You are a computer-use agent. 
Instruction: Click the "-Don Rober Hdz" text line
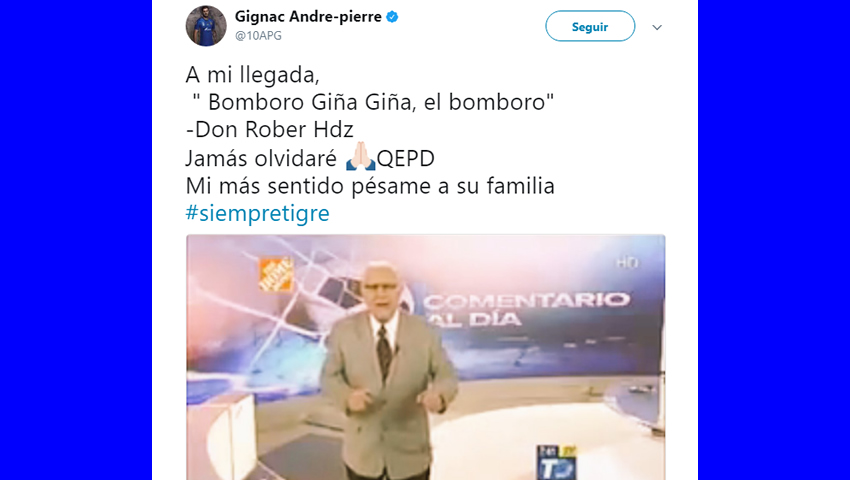(x=269, y=130)
